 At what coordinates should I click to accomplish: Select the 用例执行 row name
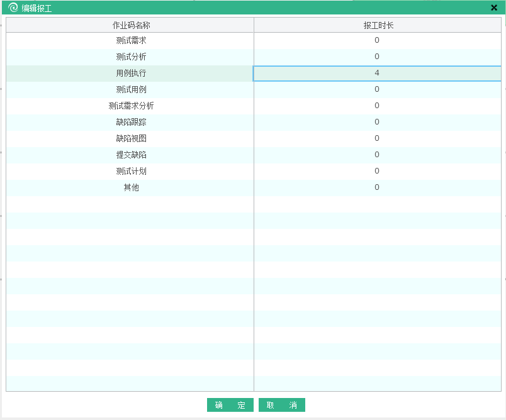pos(131,73)
